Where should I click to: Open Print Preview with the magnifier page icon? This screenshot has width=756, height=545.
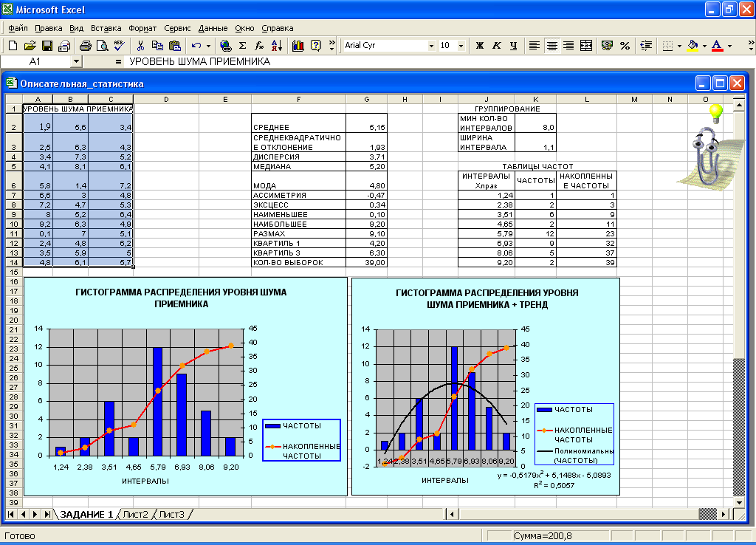(x=102, y=45)
